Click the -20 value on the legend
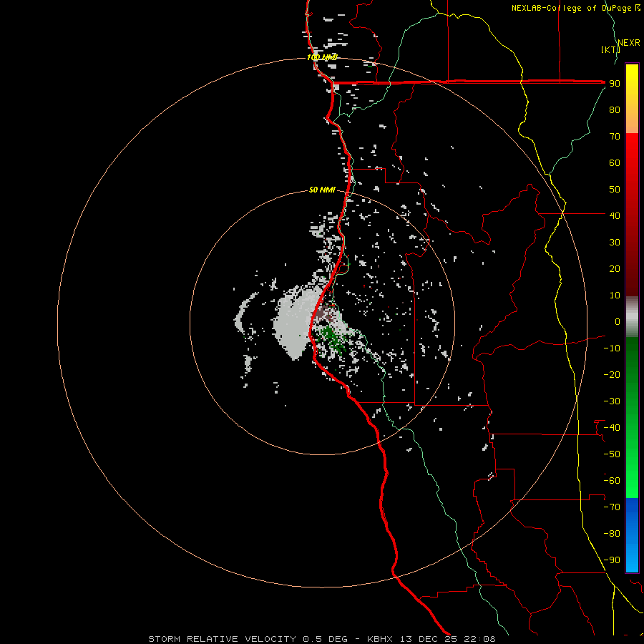The image size is (644, 644). 612,374
